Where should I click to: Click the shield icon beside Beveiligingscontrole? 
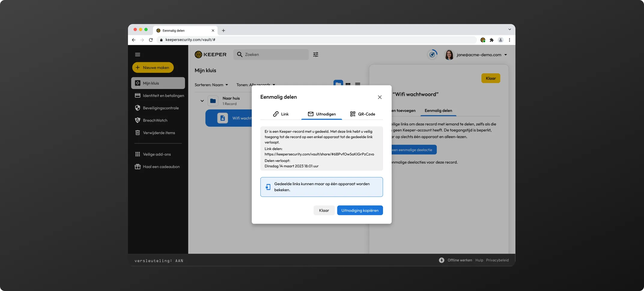138,108
